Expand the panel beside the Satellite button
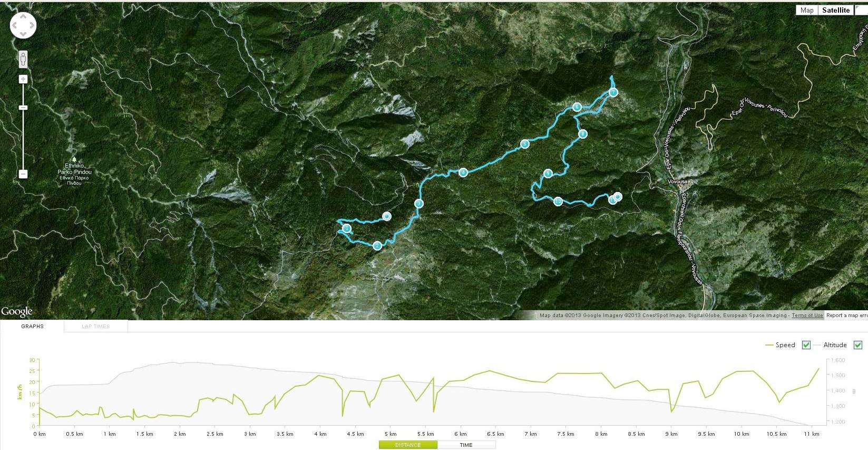Screen dimensions: 868x450 861,10
